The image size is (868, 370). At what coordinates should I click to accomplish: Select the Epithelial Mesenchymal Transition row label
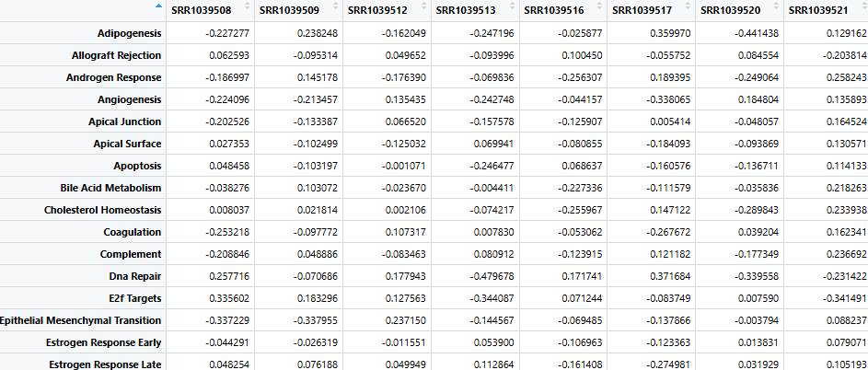click(x=81, y=320)
